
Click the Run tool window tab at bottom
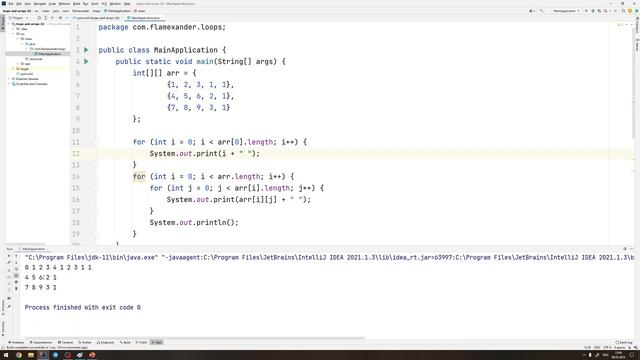point(157,342)
